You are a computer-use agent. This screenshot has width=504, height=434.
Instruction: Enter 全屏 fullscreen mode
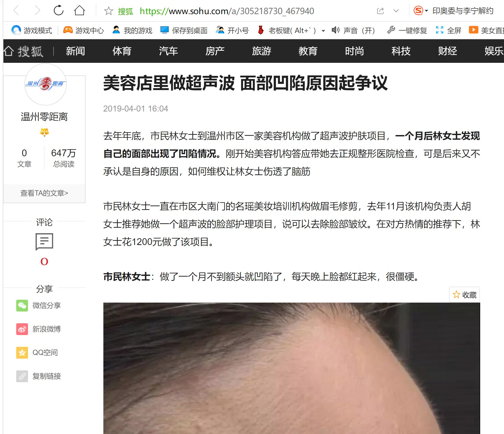[448, 30]
